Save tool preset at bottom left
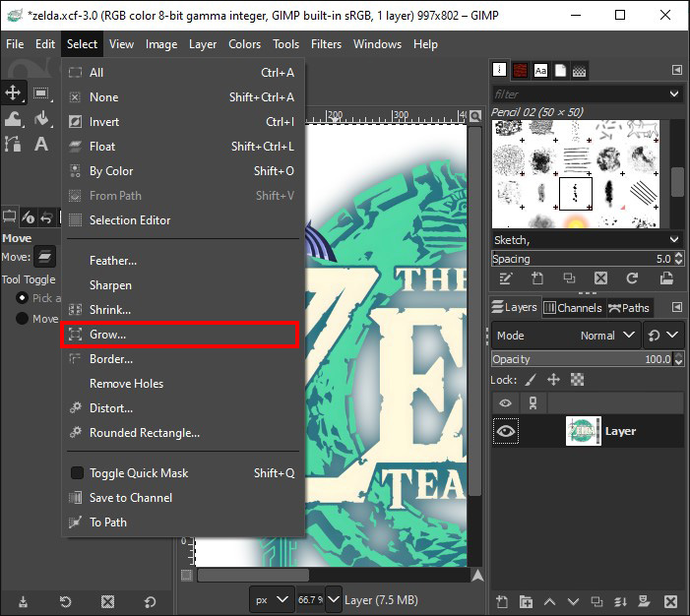Image resolution: width=690 pixels, height=616 pixels. click(23, 601)
